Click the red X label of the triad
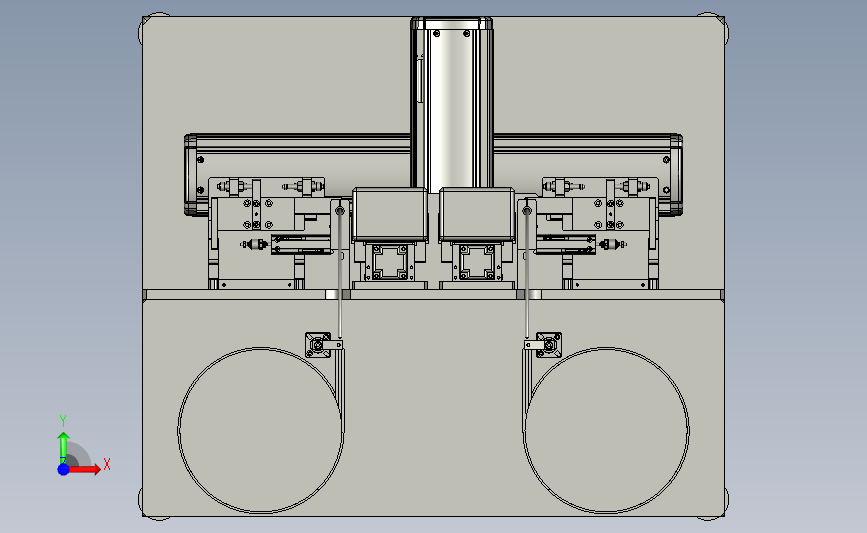Viewport: 867px width, 533px height. click(x=107, y=464)
